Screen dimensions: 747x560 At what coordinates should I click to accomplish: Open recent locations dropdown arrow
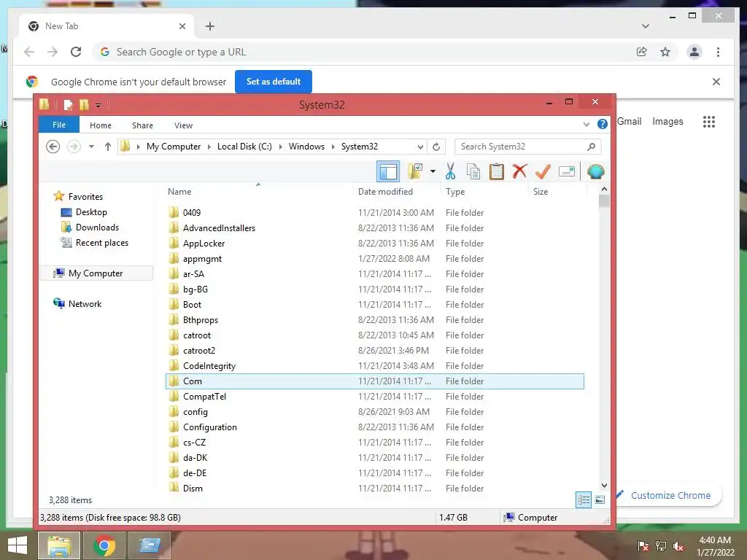[x=91, y=147]
